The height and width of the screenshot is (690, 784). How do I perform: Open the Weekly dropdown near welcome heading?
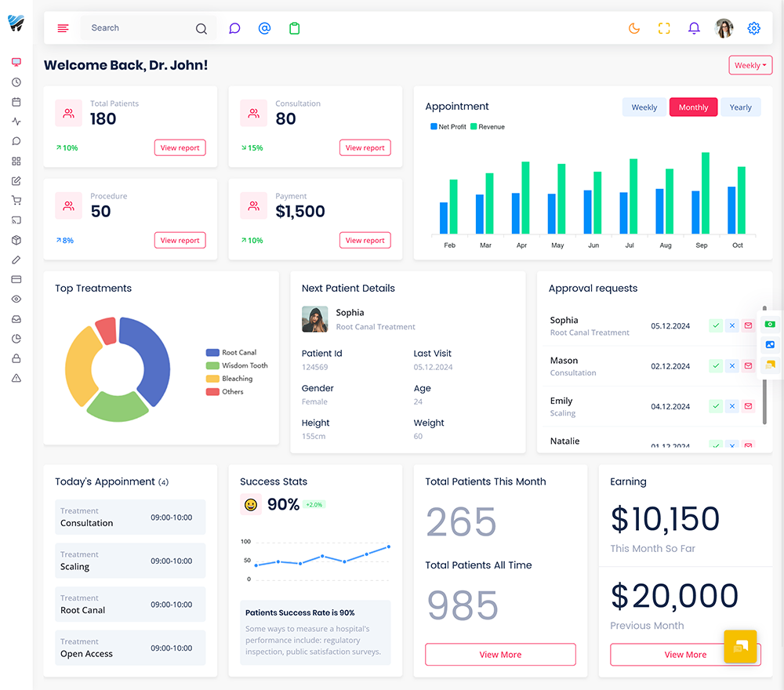(x=750, y=66)
